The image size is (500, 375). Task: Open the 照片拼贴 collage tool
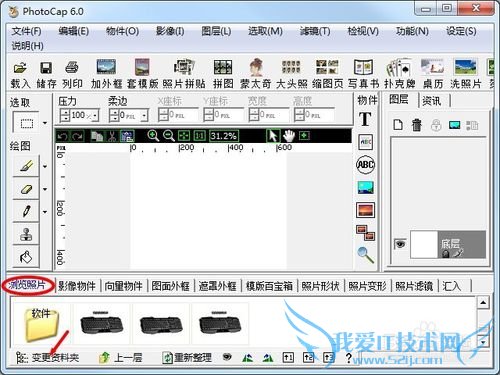click(184, 74)
